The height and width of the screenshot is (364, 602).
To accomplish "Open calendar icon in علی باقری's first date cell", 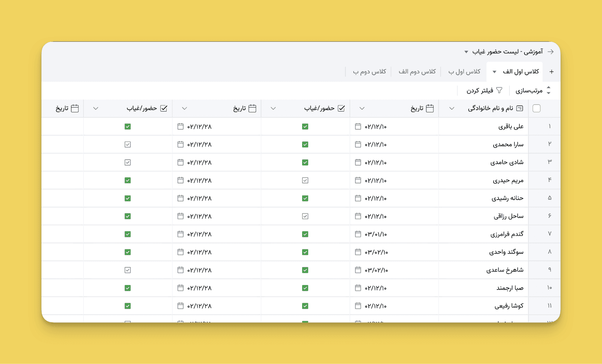I will tap(358, 126).
